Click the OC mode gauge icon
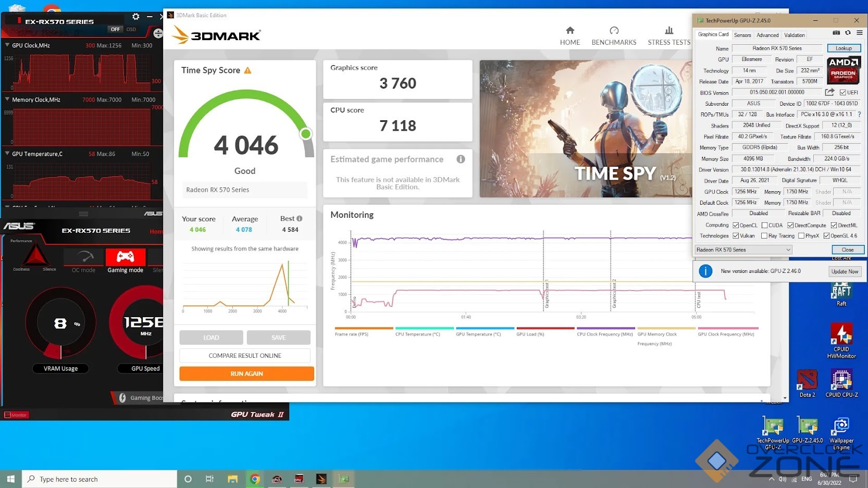This screenshot has height=488, width=868. [x=84, y=257]
